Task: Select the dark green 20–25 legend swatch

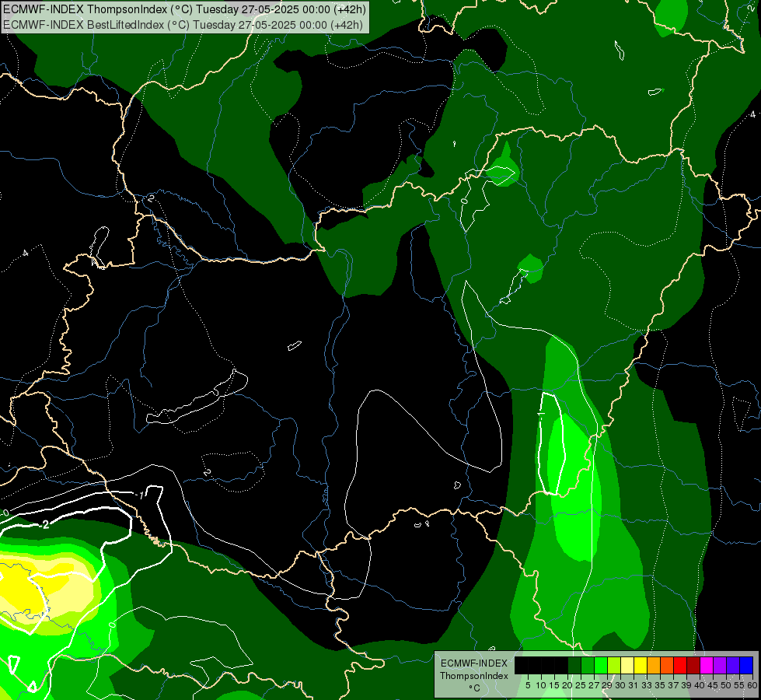Action: pos(574,666)
